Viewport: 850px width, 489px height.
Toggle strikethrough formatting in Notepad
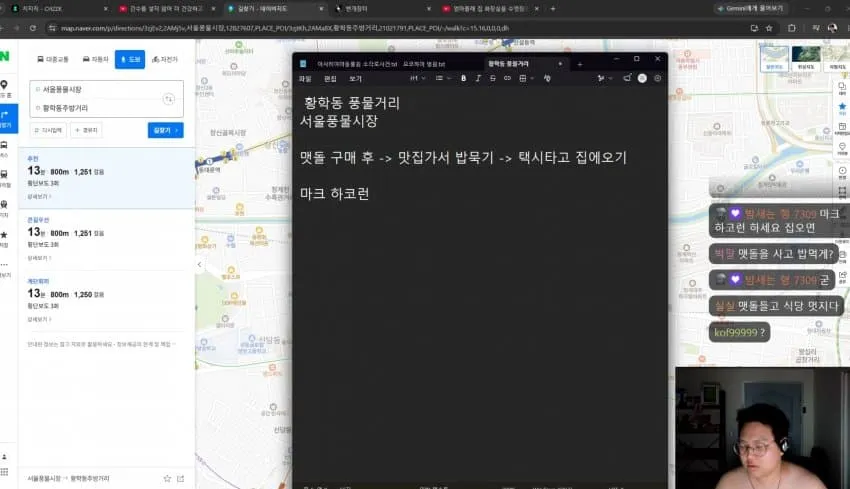[493, 78]
